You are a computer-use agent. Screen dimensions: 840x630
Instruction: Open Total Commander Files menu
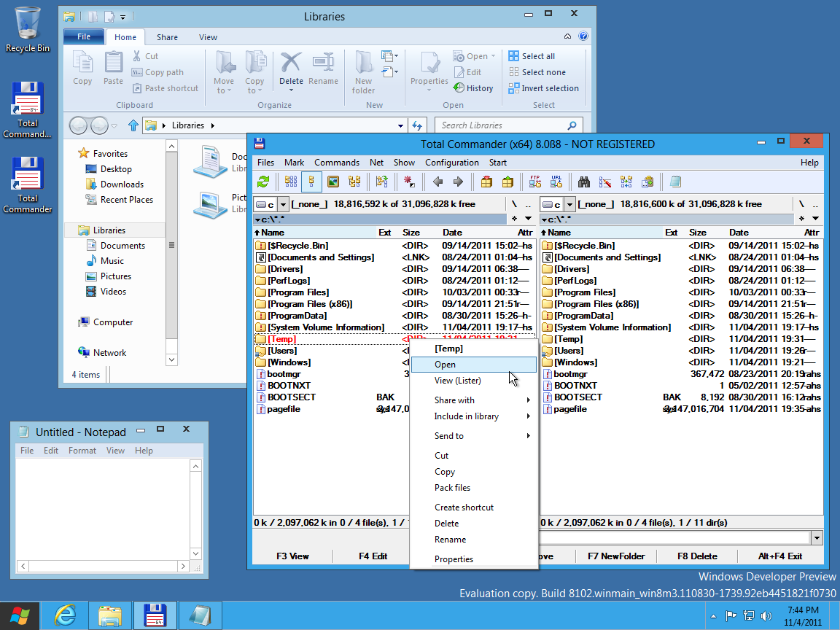(265, 163)
